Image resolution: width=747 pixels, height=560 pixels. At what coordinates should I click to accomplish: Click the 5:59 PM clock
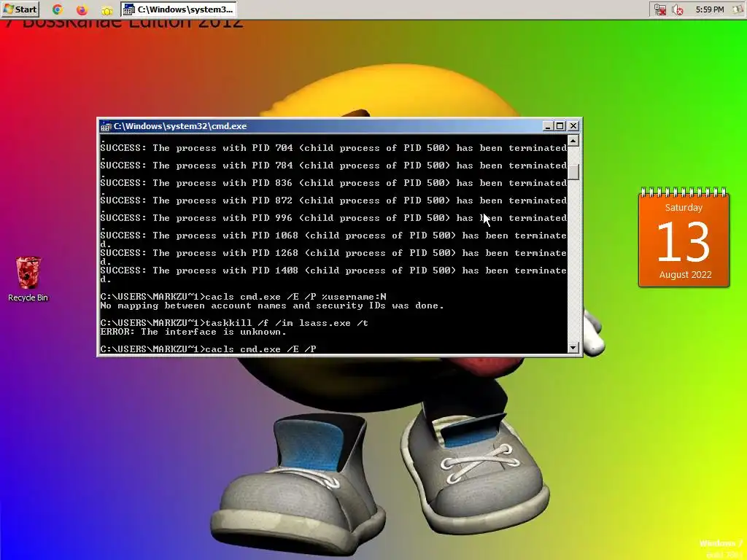(709, 9)
